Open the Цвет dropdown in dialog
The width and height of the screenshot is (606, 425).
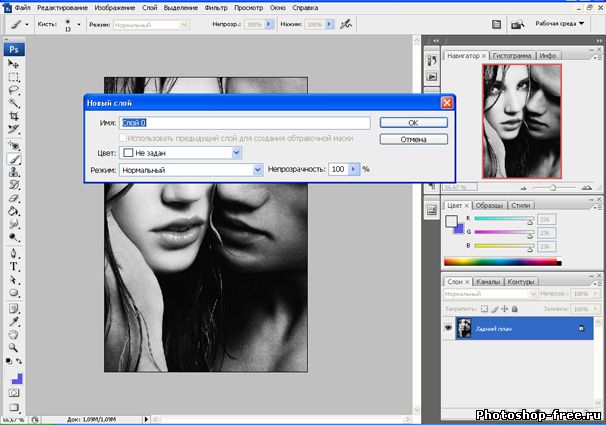click(237, 153)
